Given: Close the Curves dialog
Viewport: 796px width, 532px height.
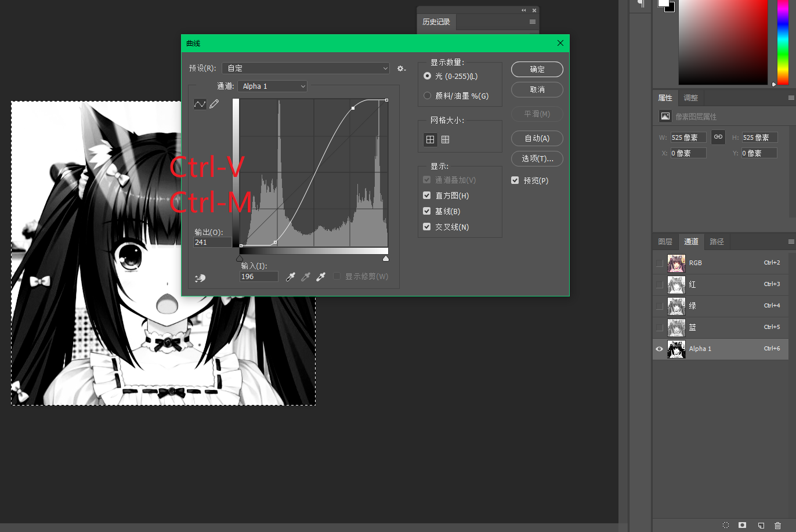Looking at the screenshot, I should (560, 43).
